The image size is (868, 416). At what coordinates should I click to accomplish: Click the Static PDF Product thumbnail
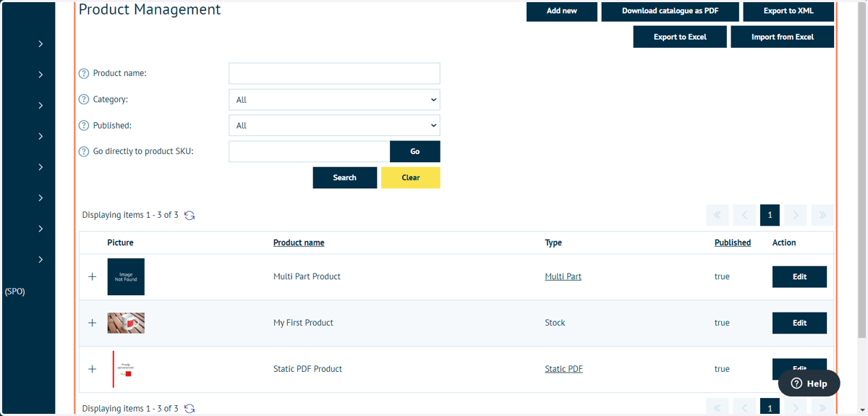point(125,369)
